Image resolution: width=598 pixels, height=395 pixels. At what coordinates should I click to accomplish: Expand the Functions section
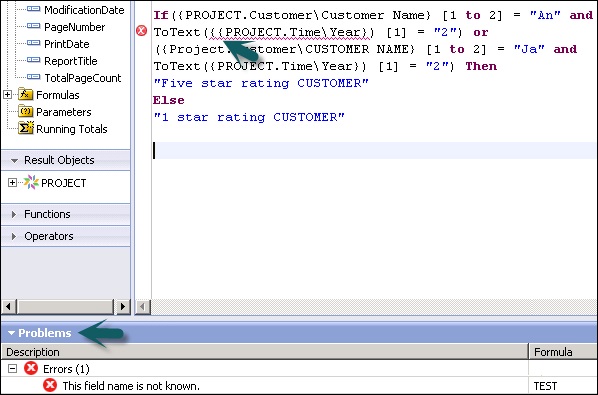pyautogui.click(x=14, y=214)
